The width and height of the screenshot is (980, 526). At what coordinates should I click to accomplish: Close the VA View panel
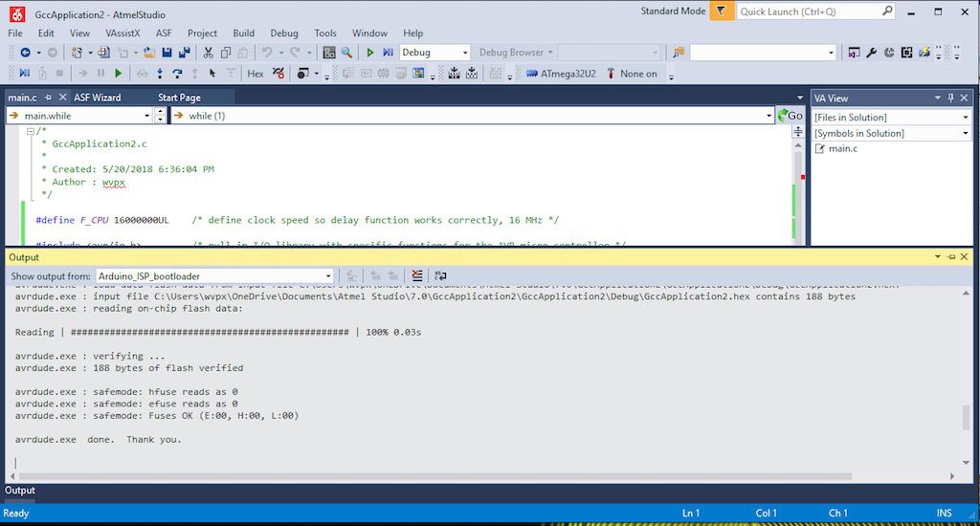tap(965, 99)
